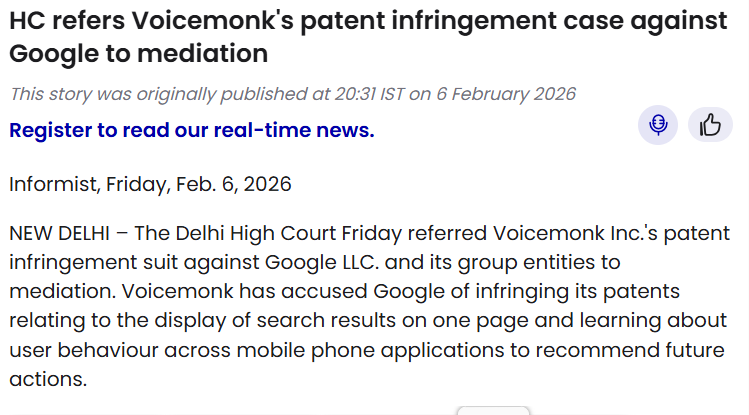This screenshot has width=749, height=415.
Task: Click the article headline about Voicemonk's patent case
Action: coord(368,38)
